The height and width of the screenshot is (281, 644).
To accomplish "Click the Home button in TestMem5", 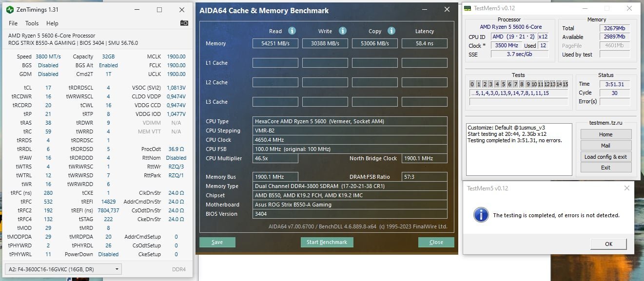I will 606,134.
